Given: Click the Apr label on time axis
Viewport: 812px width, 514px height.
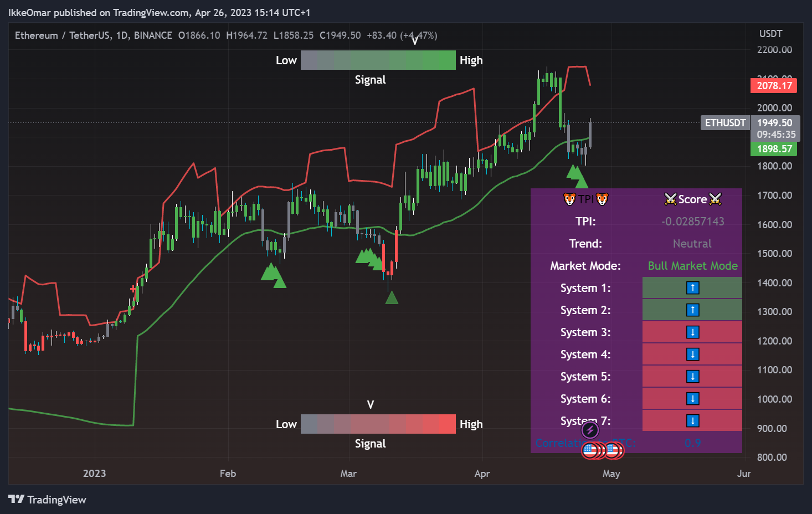Looking at the screenshot, I should pos(482,473).
